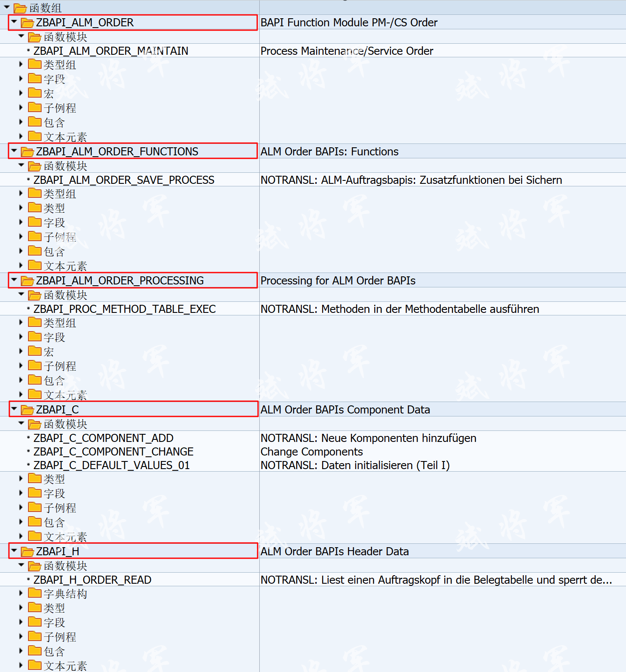Image resolution: width=626 pixels, height=672 pixels.
Task: Select function module ZBAPI_C_COMPONENT_CHANGE
Action: point(113,452)
